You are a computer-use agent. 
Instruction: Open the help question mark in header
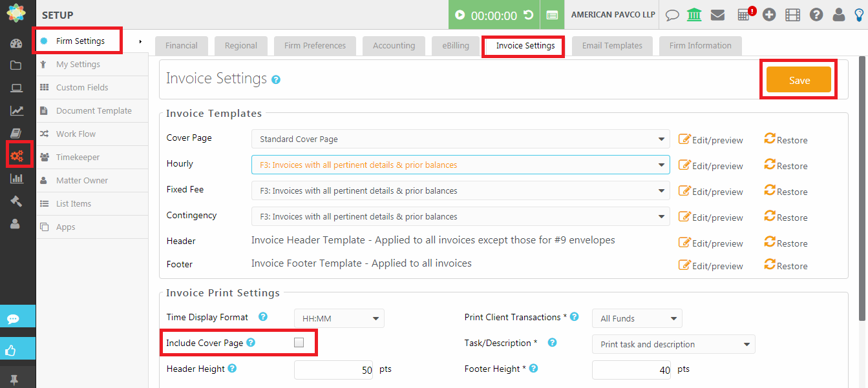click(816, 15)
